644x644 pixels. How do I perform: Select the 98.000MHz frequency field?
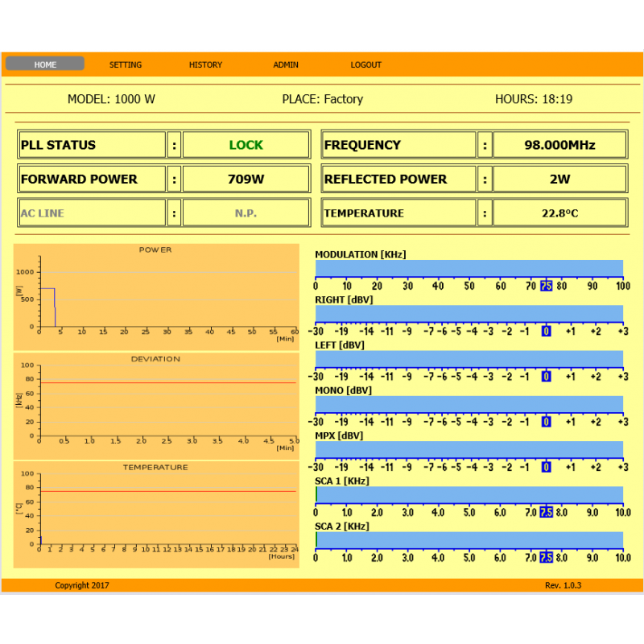(x=559, y=145)
